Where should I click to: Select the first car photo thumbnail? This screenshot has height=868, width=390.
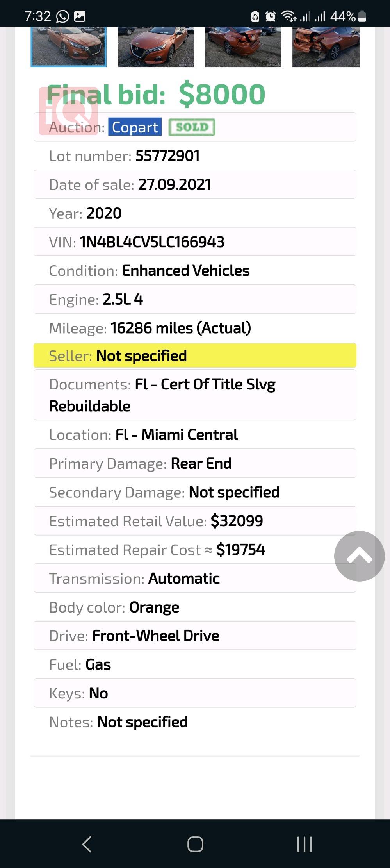[69, 46]
